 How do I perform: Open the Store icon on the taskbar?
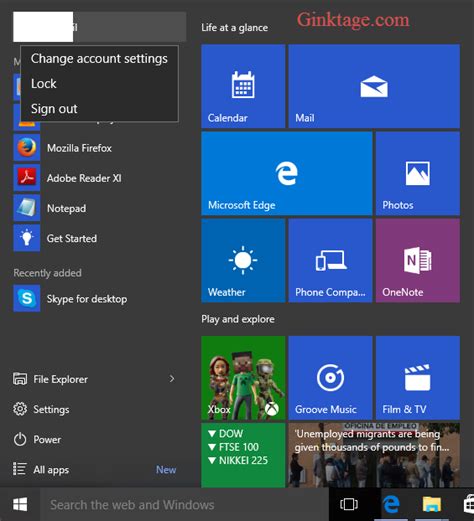pyautogui.click(x=469, y=505)
